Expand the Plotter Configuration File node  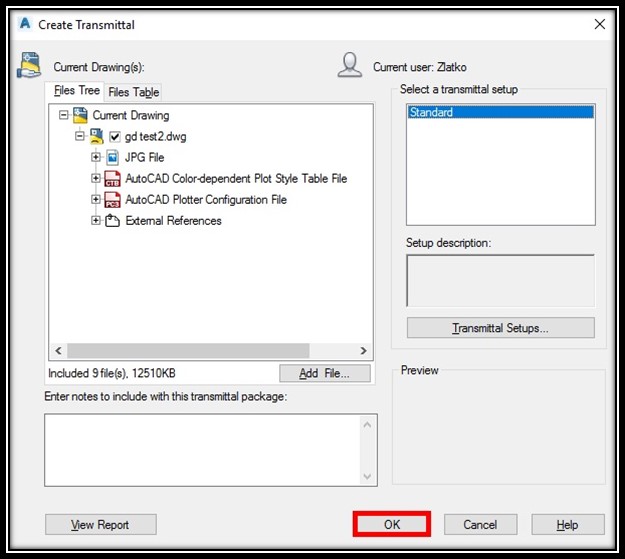click(x=96, y=199)
